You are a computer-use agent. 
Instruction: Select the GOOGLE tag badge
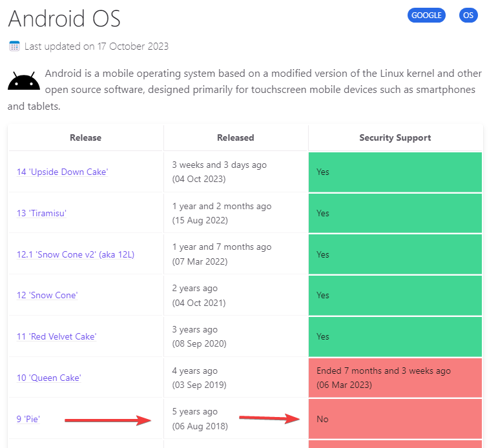(426, 15)
